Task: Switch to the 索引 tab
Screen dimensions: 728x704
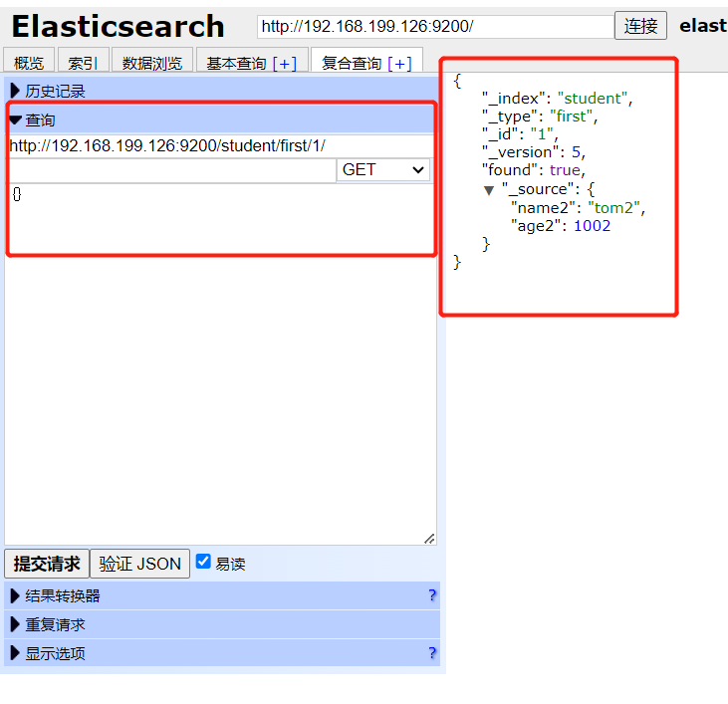Action: (x=83, y=63)
